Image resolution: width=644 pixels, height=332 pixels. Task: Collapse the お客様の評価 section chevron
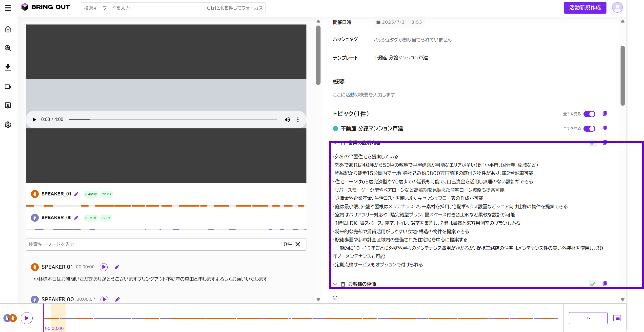pyautogui.click(x=335, y=284)
